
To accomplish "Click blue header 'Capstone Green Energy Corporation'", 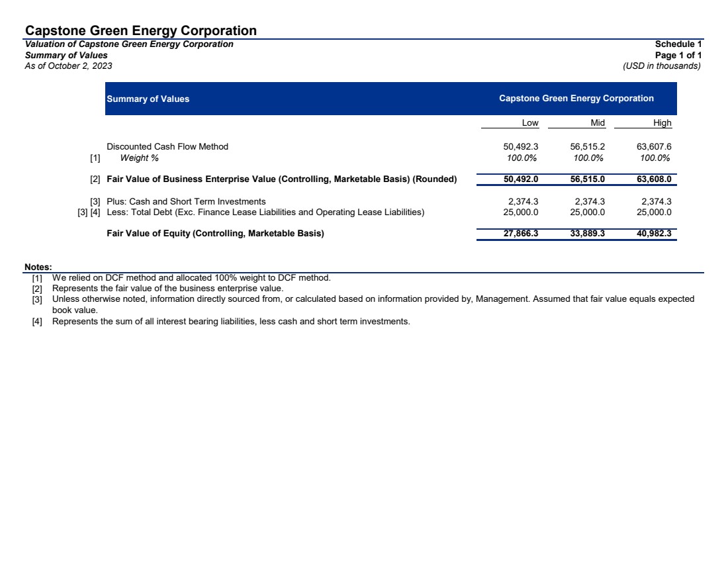I will [x=576, y=99].
